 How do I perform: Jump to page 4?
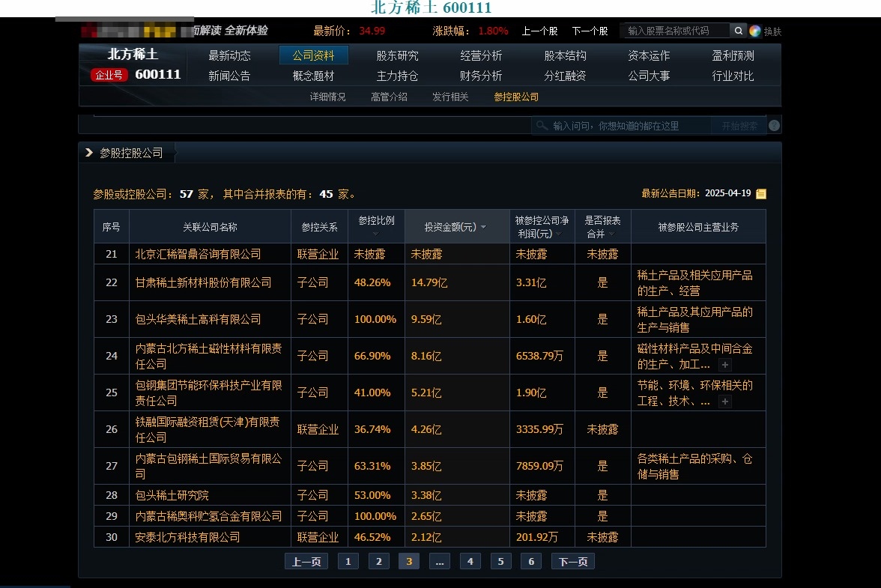pyautogui.click(x=470, y=562)
